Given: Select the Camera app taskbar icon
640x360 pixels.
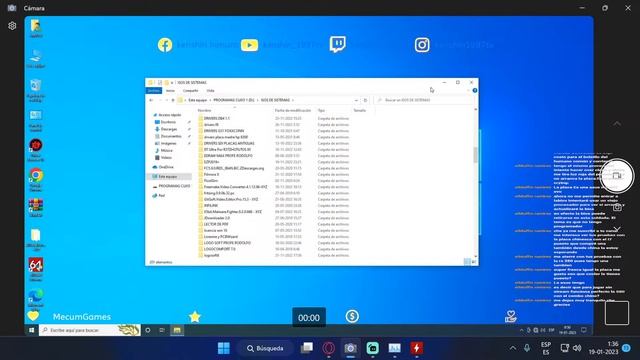Looking at the screenshot, I should click(x=350, y=348).
